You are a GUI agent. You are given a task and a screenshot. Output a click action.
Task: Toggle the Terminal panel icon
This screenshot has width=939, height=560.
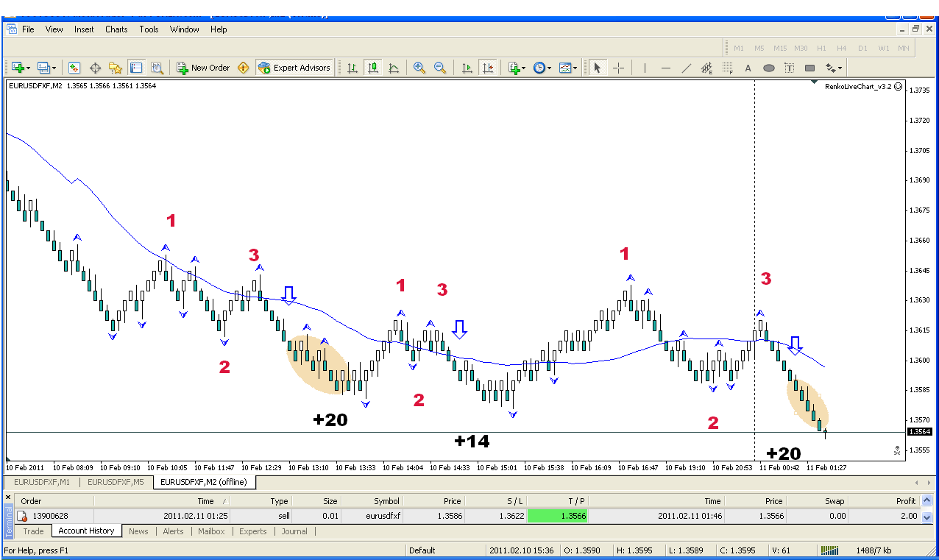click(136, 68)
